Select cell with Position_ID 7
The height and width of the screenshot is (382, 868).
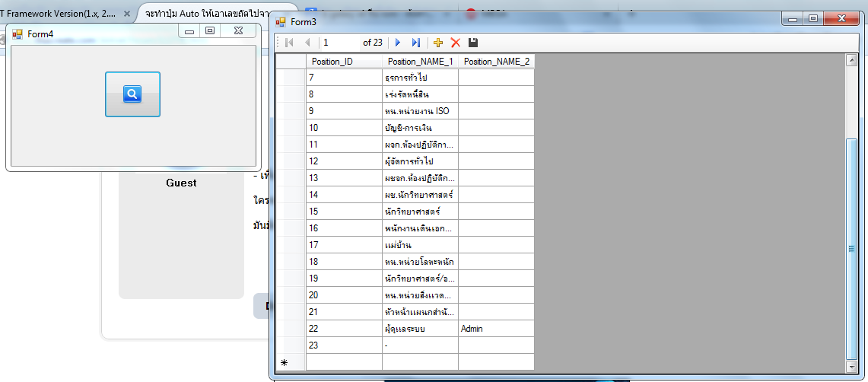click(x=344, y=78)
